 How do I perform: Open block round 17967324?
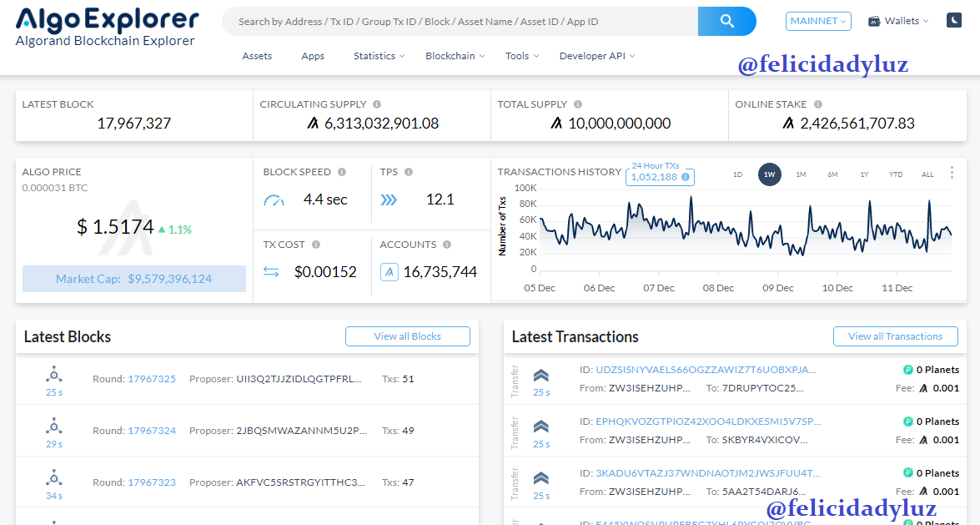tap(152, 432)
